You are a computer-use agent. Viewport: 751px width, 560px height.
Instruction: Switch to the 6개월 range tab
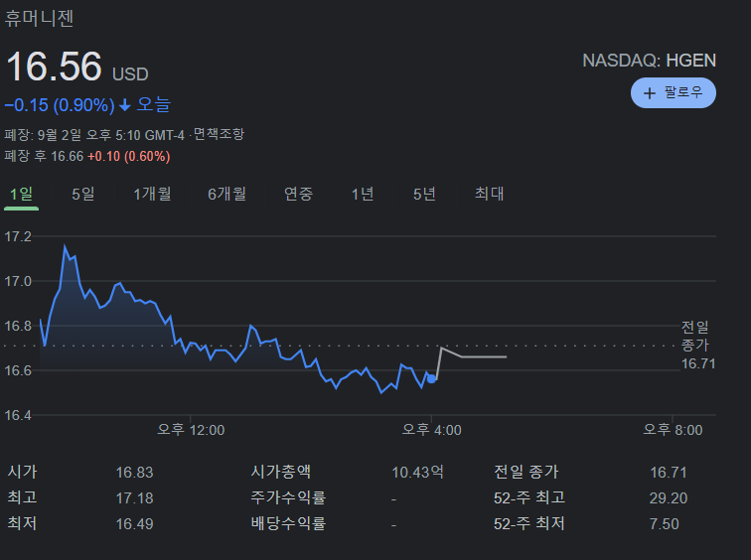[227, 195]
